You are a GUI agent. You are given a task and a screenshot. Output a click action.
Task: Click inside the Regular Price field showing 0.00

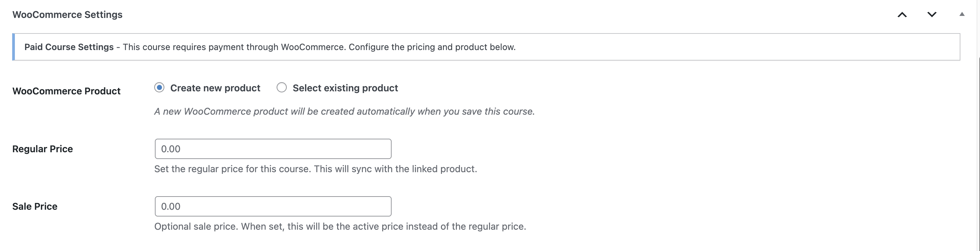tap(273, 149)
